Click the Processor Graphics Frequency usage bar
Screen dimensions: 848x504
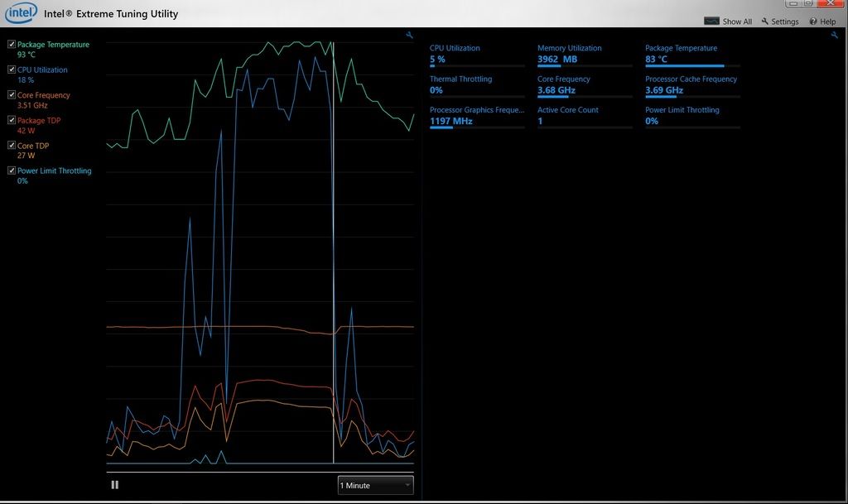coord(477,127)
